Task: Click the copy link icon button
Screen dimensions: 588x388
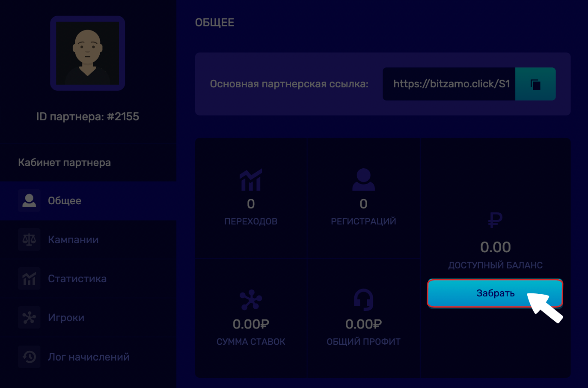Action: tap(535, 84)
